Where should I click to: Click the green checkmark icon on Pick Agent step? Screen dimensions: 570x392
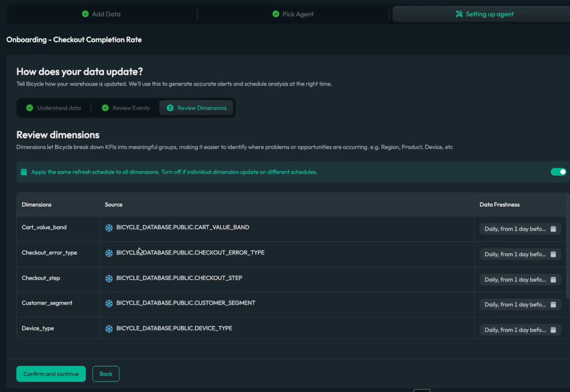click(x=276, y=14)
